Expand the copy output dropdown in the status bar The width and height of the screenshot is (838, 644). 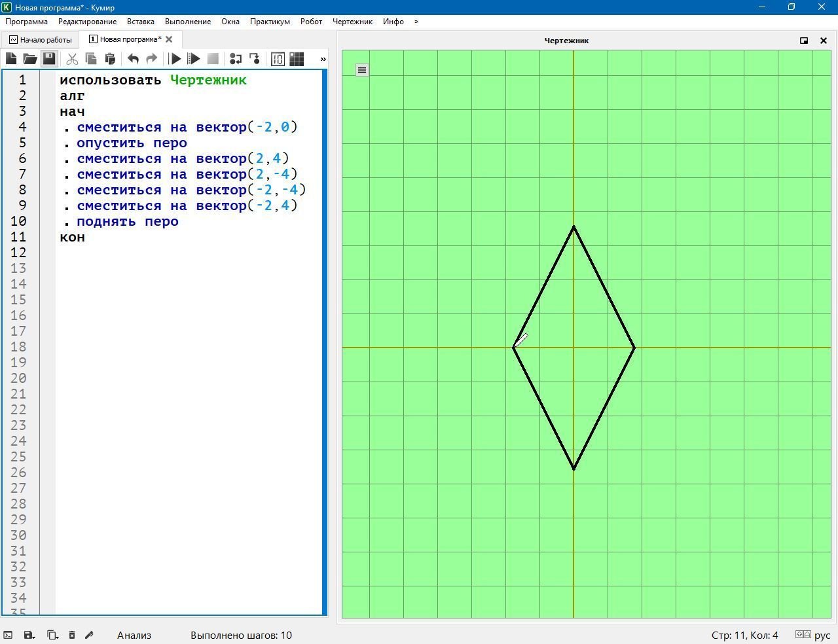[52, 635]
